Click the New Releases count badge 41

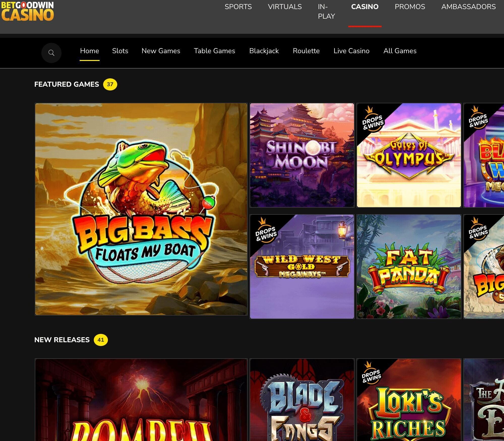click(x=101, y=340)
